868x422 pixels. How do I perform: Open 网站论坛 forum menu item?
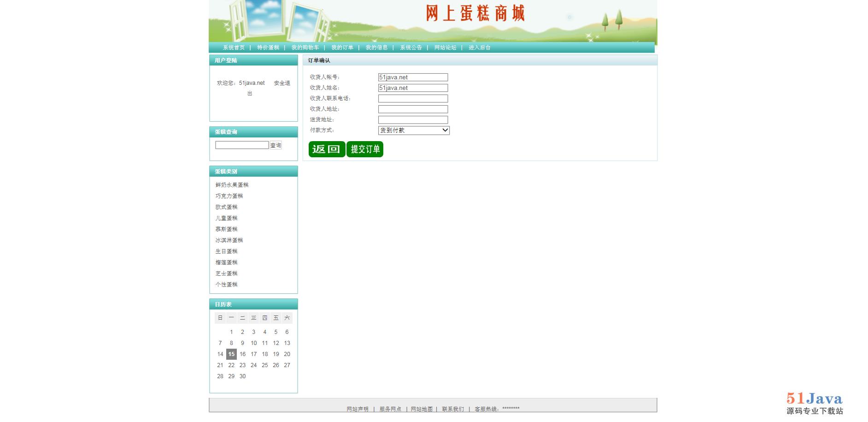445,48
